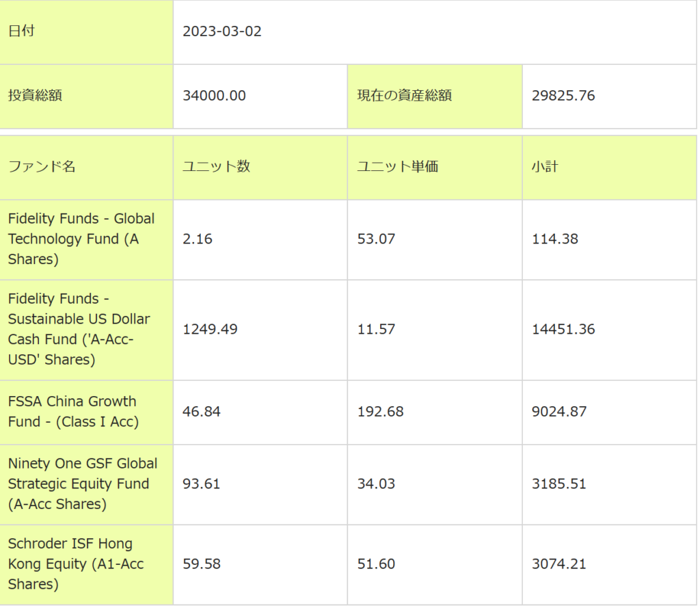Click the Fidelity Global Technology Fund name
The image size is (700, 606).
coord(81,239)
